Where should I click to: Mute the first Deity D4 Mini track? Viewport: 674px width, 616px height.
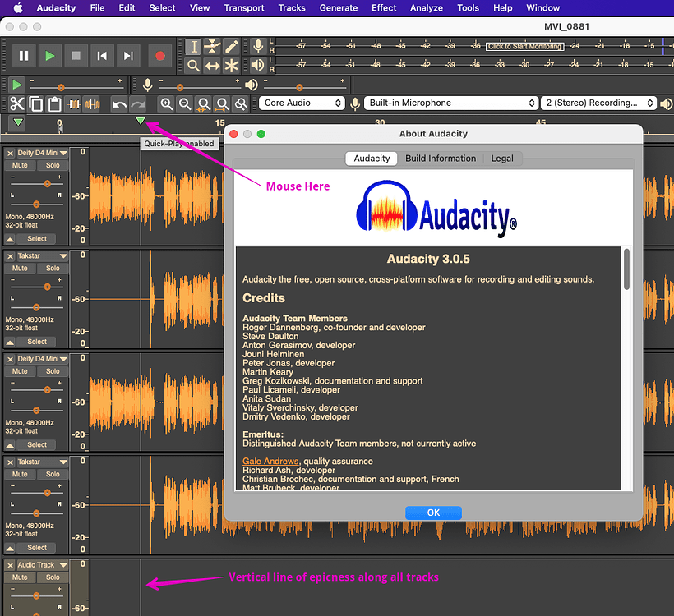click(20, 165)
